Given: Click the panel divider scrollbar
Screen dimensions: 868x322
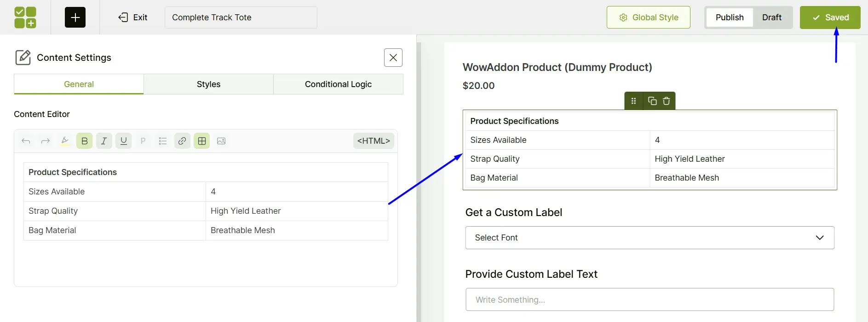Looking at the screenshot, I should tap(419, 182).
